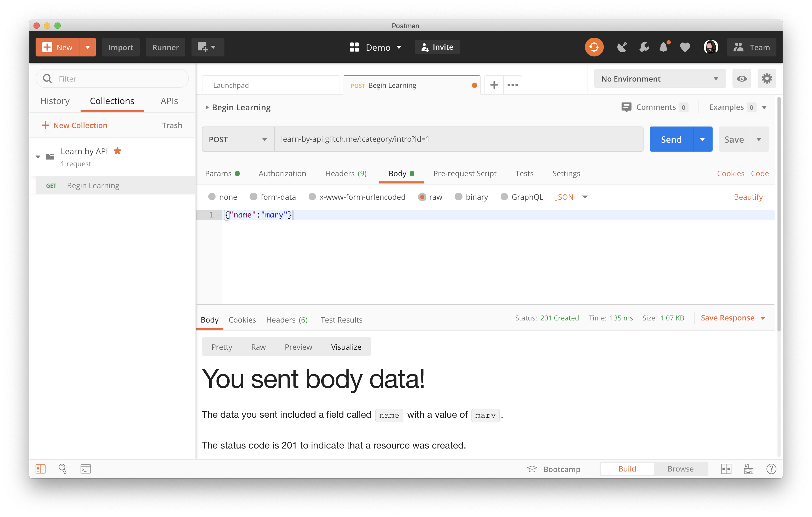Image resolution: width=812 pixels, height=517 pixels.
Task: Open the New button dropdown arrow
Action: coord(88,47)
